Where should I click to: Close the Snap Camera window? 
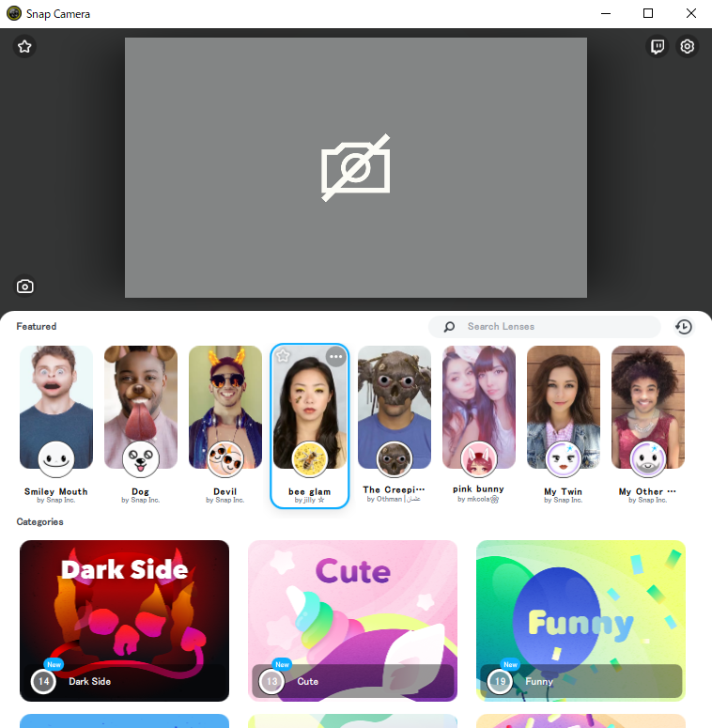pyautogui.click(x=691, y=13)
